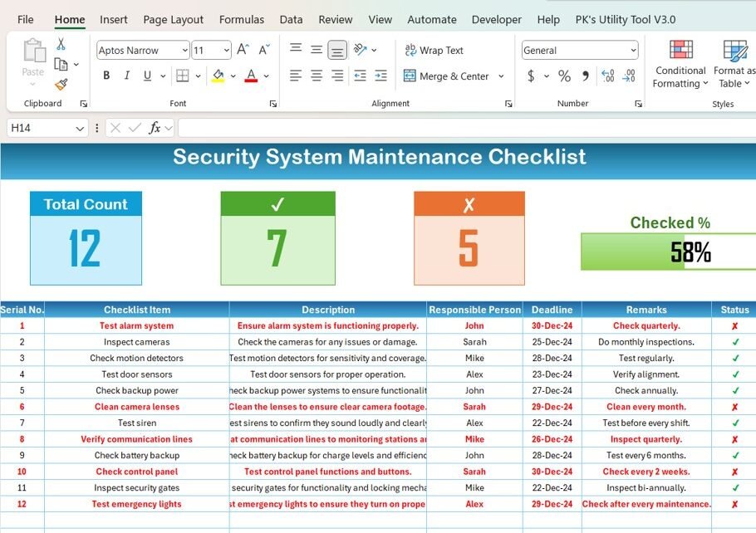This screenshot has height=533, width=756.
Task: Click the Increase Font Size icon
Action: click(x=243, y=51)
